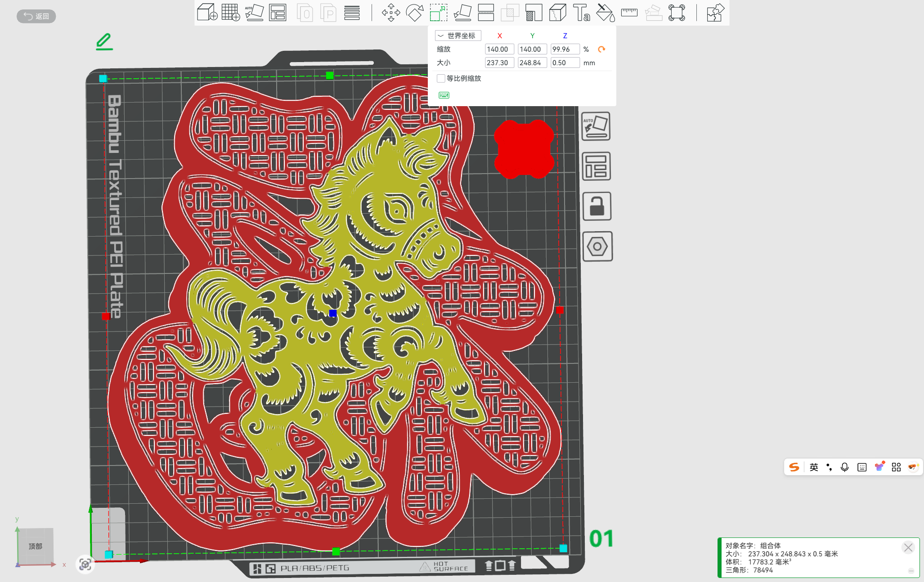
Task: Click Split to objects icon
Action: (305, 13)
